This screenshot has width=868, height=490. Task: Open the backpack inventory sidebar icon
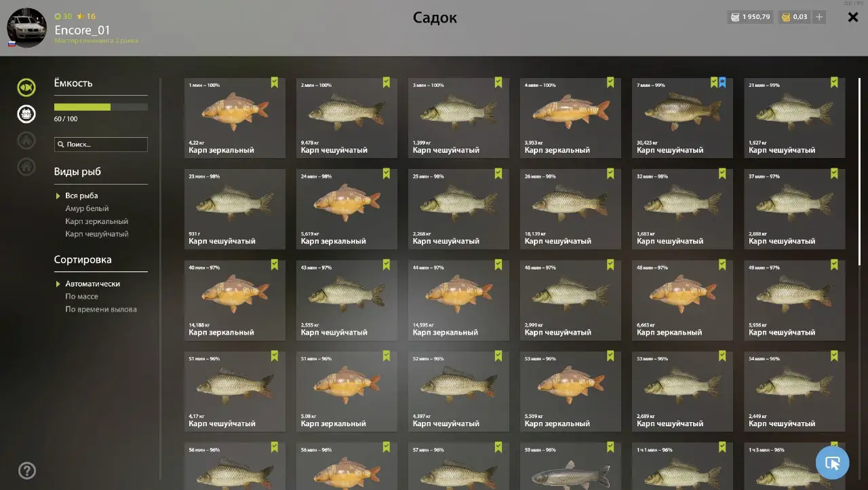pyautogui.click(x=26, y=113)
